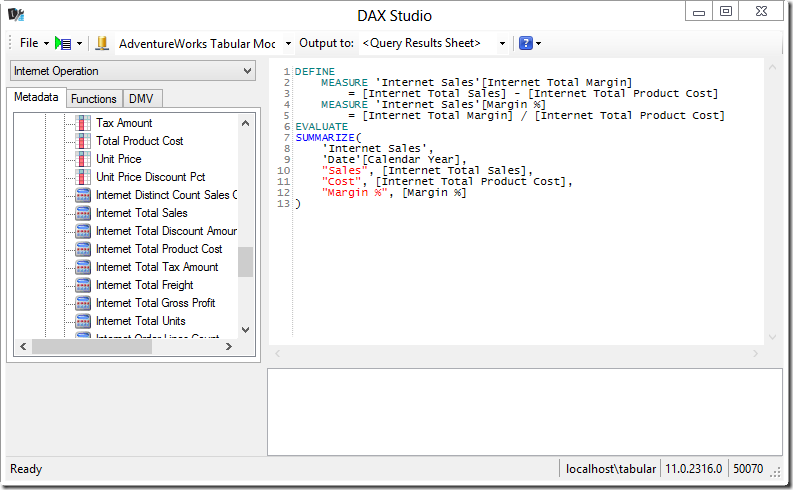The width and height of the screenshot is (793, 490).
Task: Click the "Margin %" string on line 12
Action: tap(355, 193)
